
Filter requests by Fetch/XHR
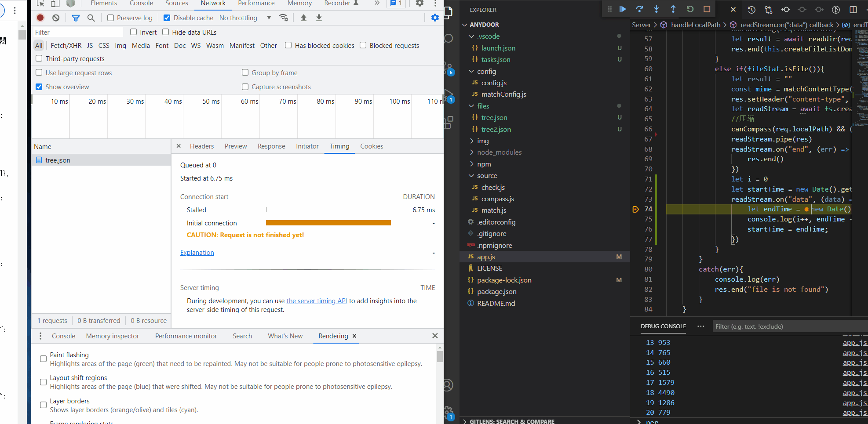(66, 46)
